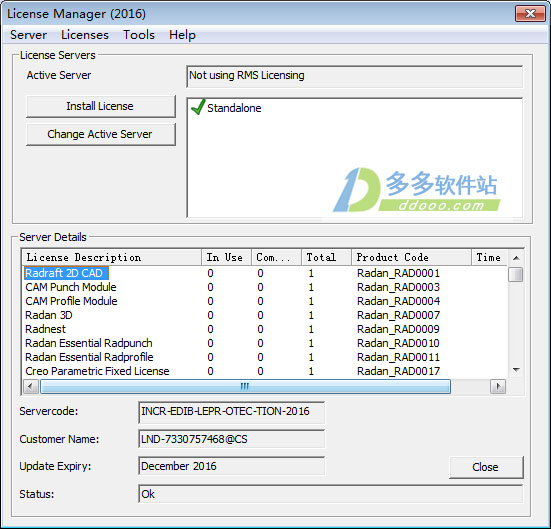Click product code Radan_RAD0011

(398, 357)
